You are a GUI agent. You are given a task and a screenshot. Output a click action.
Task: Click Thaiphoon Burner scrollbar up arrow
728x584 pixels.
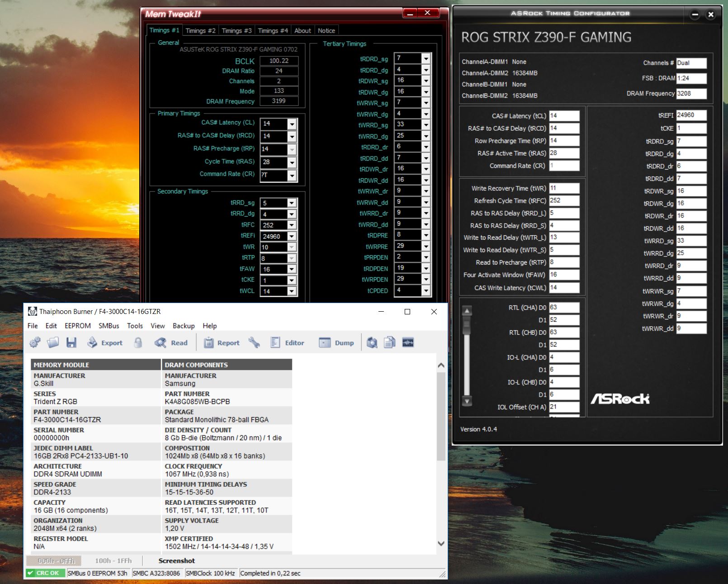(441, 365)
